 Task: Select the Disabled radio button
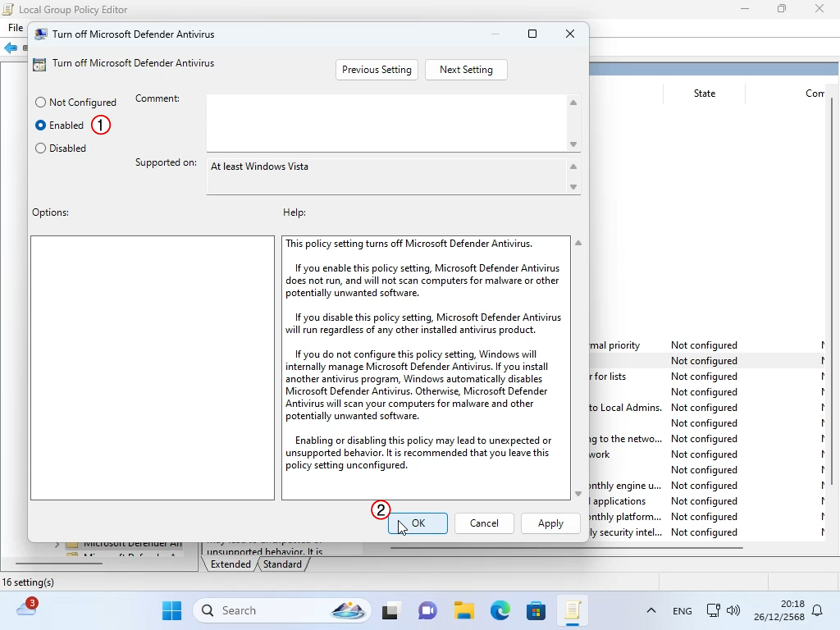click(41, 148)
